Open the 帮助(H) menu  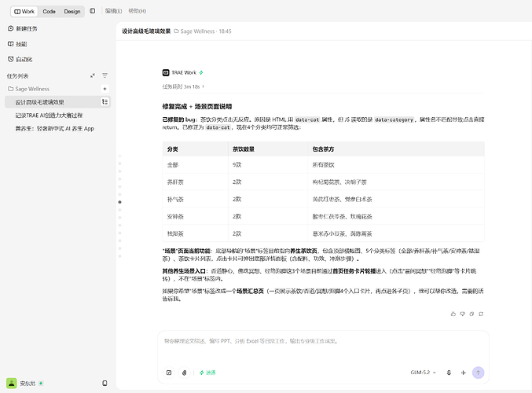click(137, 11)
